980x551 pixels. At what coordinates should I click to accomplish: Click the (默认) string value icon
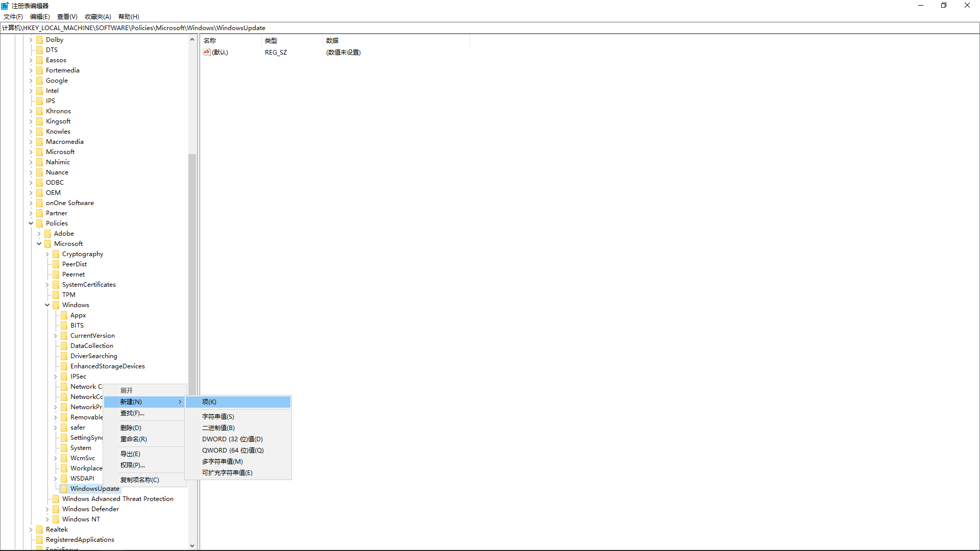(x=207, y=52)
